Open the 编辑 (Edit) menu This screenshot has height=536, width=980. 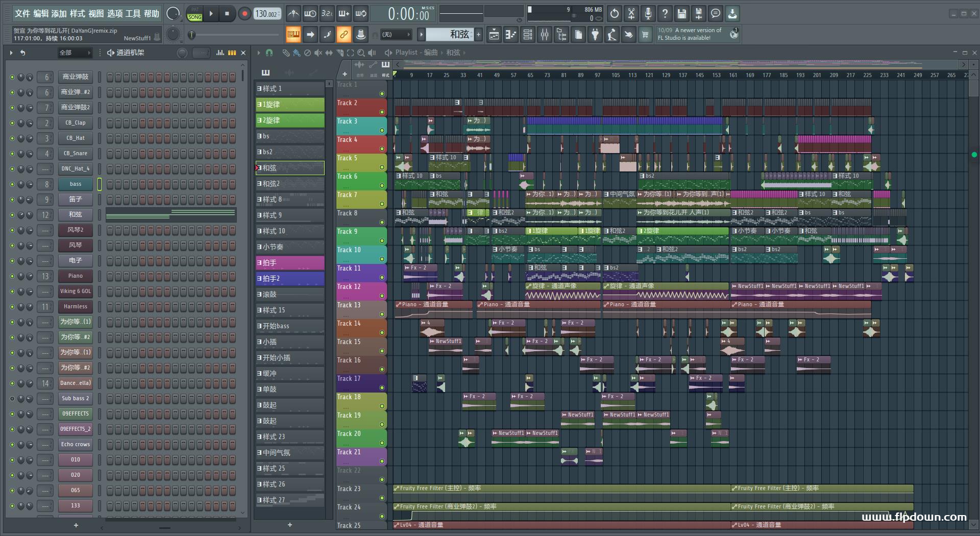[x=41, y=14]
